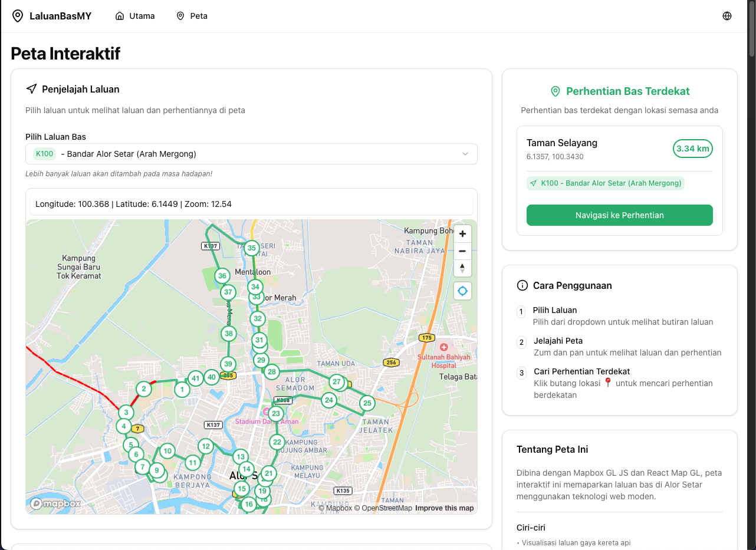Select bus stop marker 3

coord(126,413)
